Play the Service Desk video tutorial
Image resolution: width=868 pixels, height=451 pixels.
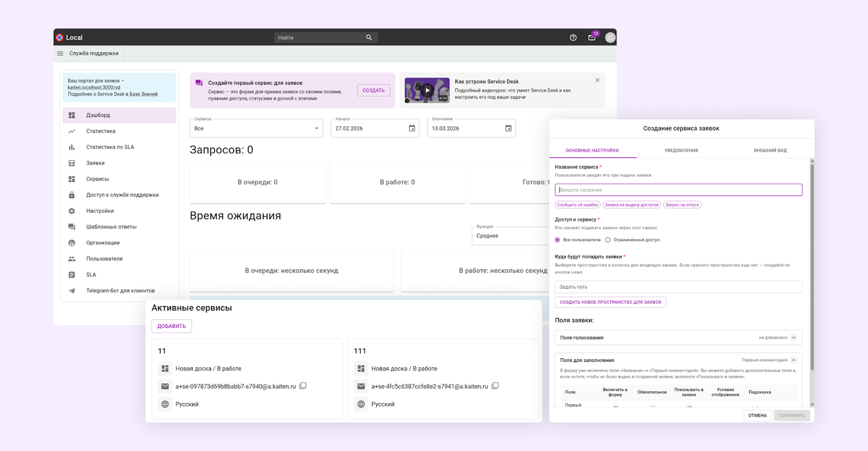[x=427, y=90]
